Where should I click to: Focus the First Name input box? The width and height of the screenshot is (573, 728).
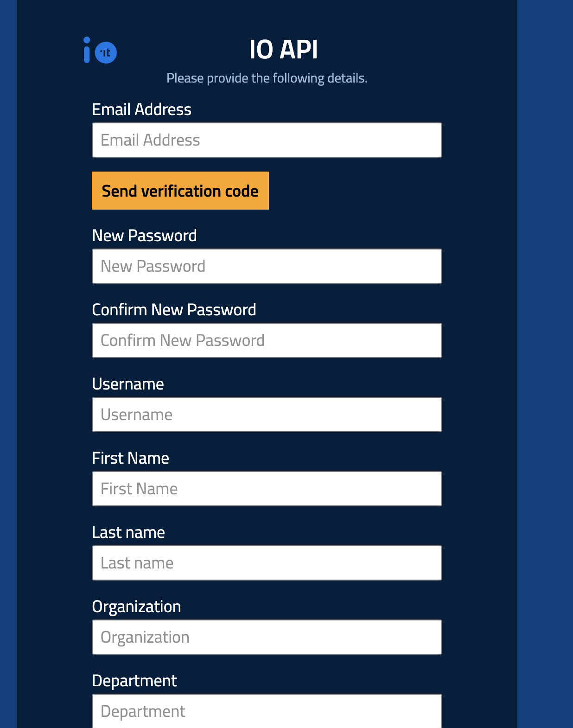[267, 489]
